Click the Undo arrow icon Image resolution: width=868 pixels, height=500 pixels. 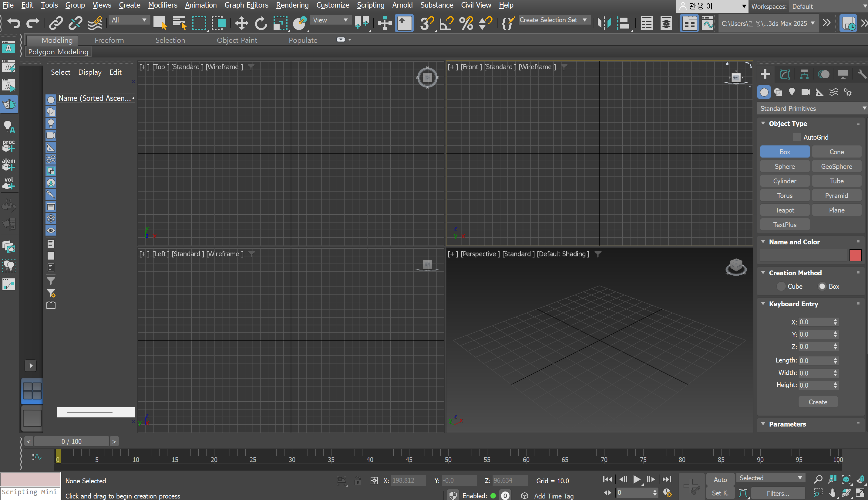pyautogui.click(x=14, y=23)
